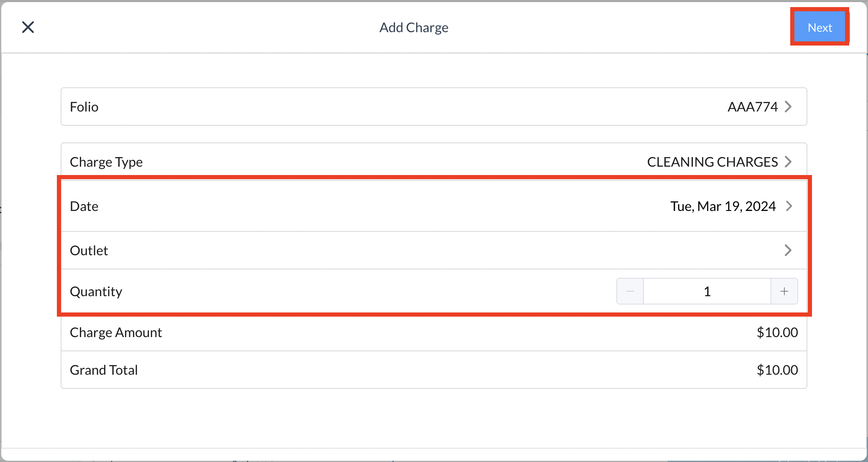
Task: Click the Tue, Mar 19, 2024 date
Action: (723, 206)
